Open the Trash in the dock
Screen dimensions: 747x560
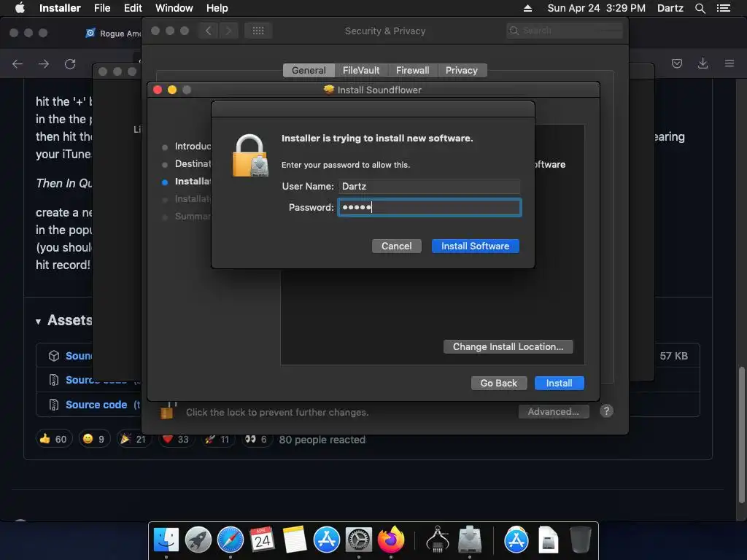(580, 540)
